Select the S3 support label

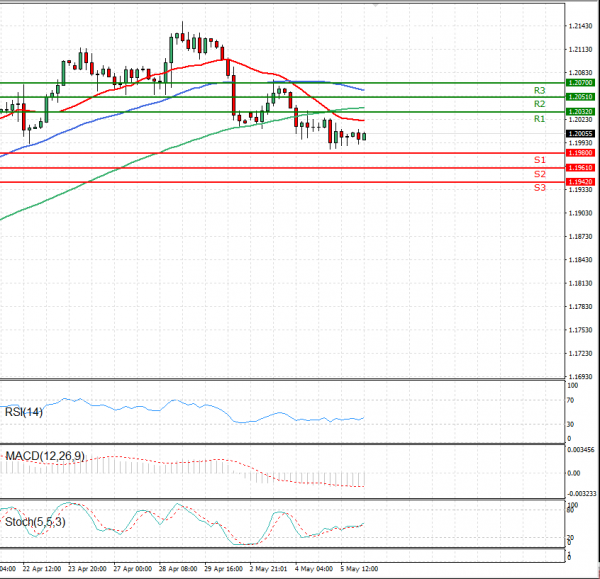[x=540, y=188]
